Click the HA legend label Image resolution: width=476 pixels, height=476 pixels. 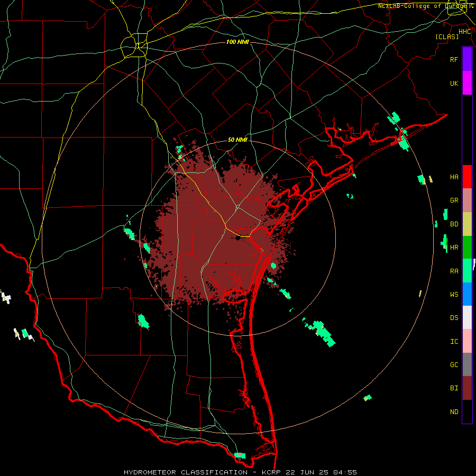[x=454, y=177]
